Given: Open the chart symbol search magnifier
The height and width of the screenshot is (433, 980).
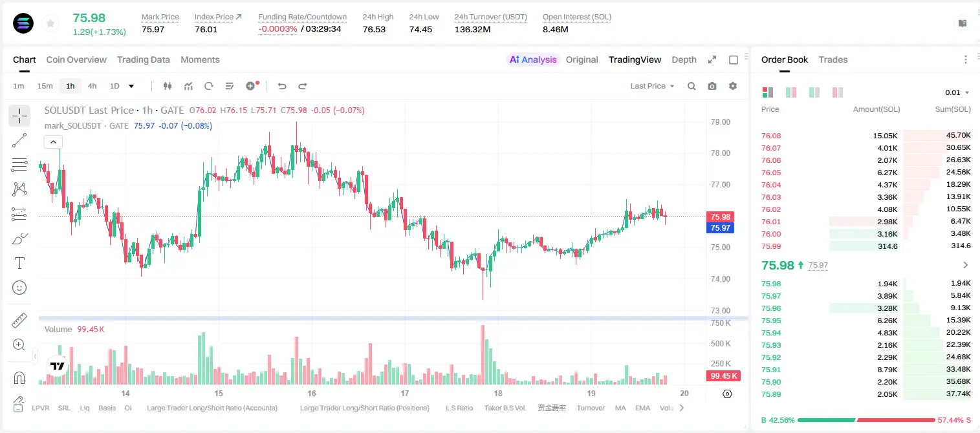Looking at the screenshot, I should click(691, 86).
